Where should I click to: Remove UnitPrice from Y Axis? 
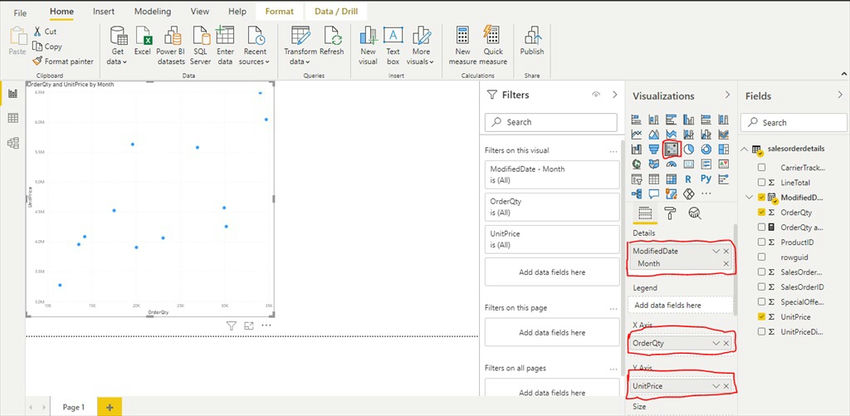point(726,386)
